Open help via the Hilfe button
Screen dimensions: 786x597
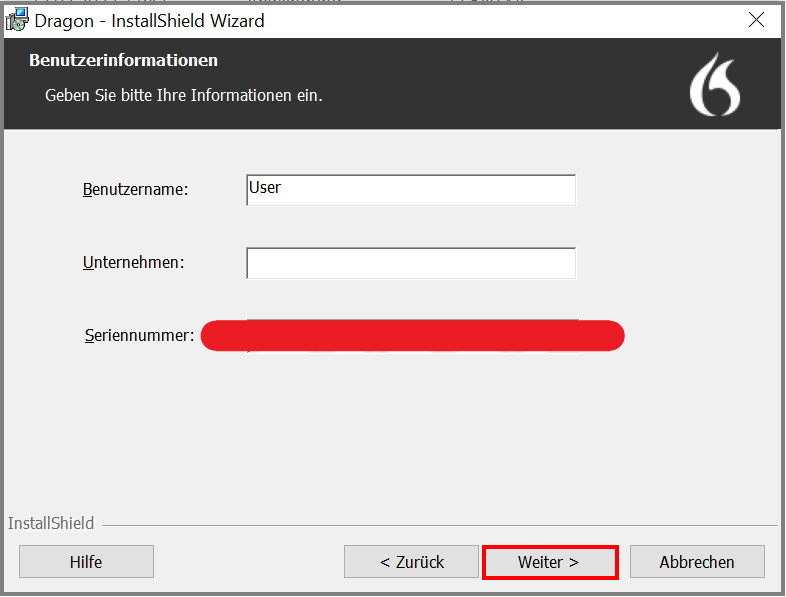(86, 562)
